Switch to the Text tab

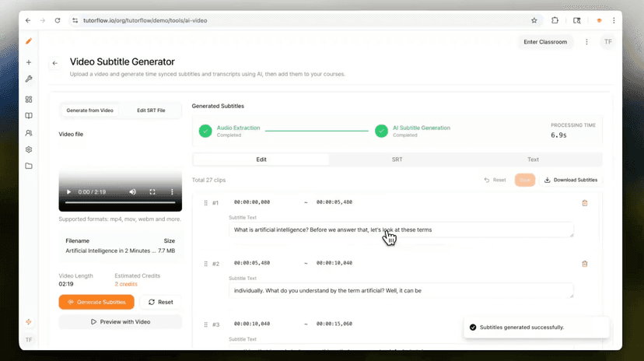point(533,159)
